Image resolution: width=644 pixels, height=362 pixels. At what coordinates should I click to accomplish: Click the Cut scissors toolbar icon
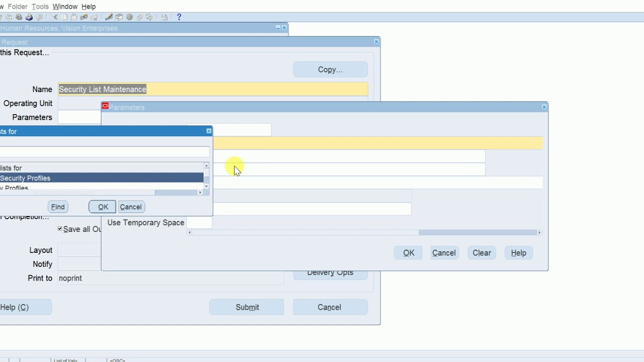(x=54, y=17)
